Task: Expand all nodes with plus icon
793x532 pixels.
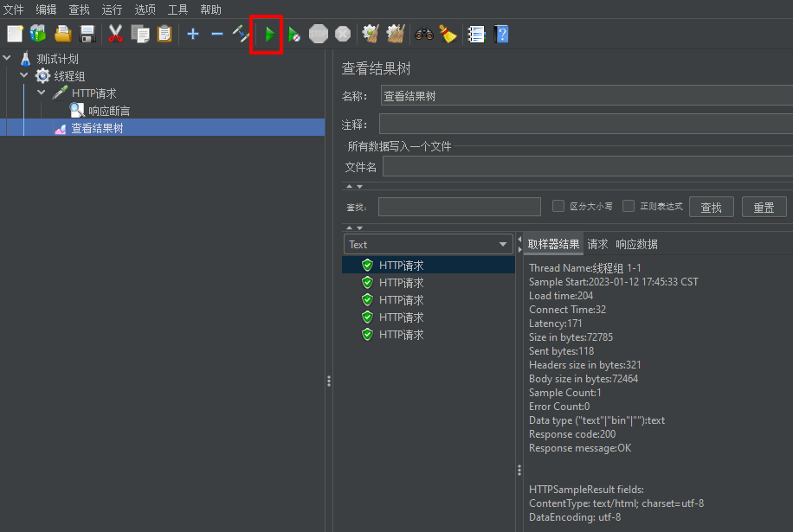Action: 193,34
